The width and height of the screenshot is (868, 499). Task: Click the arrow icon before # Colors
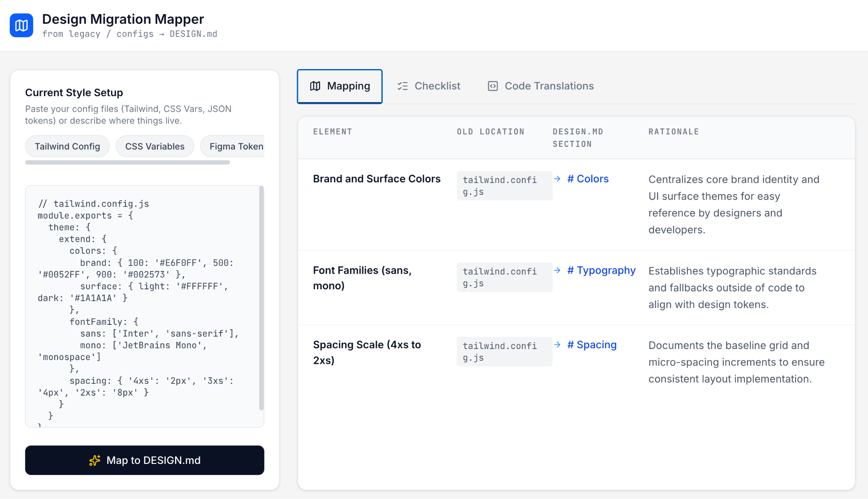[x=557, y=179]
